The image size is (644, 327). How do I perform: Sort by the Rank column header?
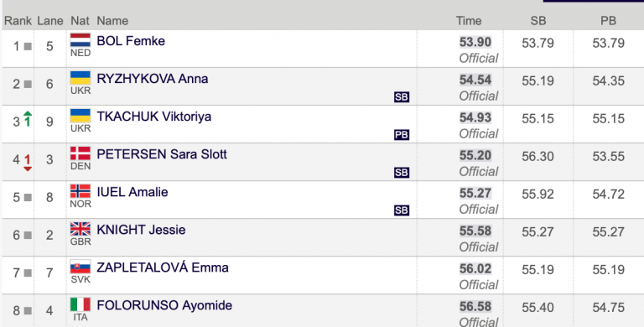point(18,20)
